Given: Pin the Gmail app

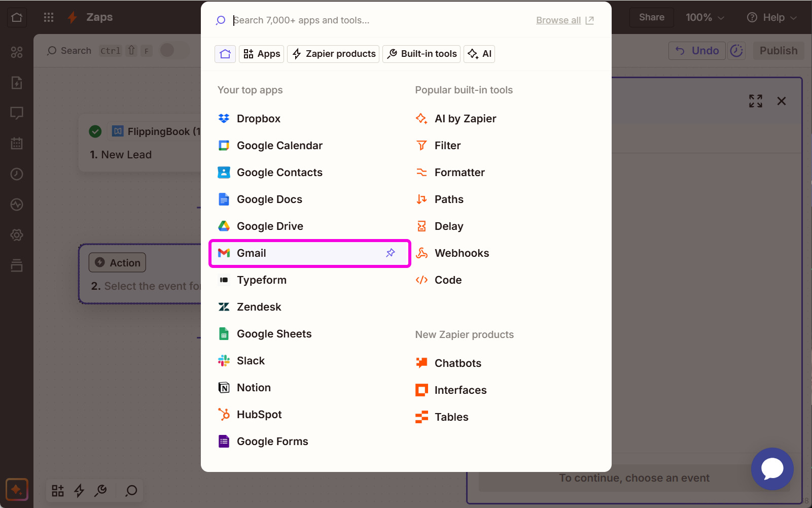Looking at the screenshot, I should [391, 253].
